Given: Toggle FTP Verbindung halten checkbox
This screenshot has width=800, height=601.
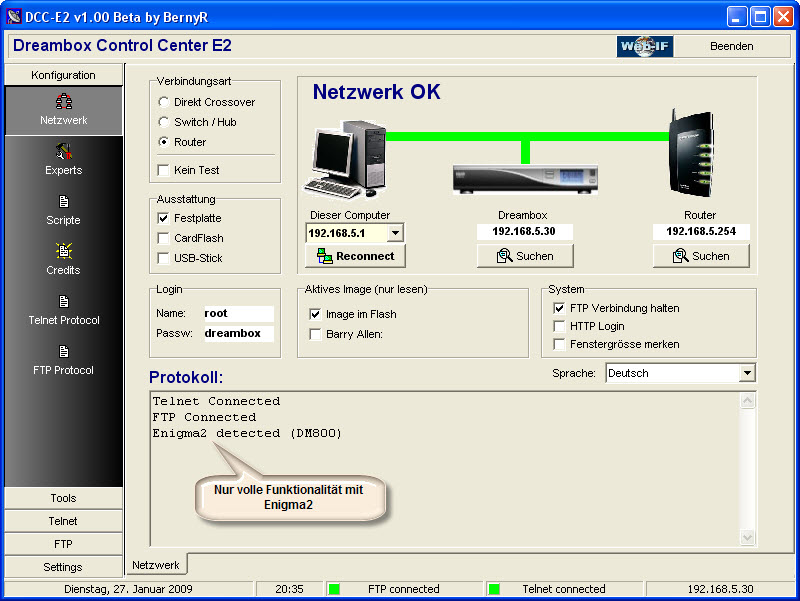Looking at the screenshot, I should tap(559, 308).
